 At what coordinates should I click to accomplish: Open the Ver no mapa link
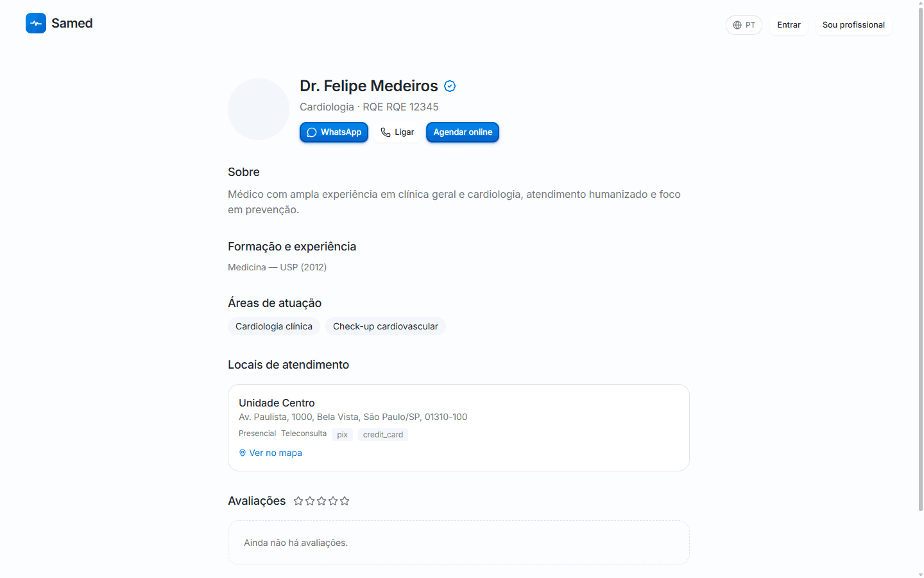click(x=270, y=453)
